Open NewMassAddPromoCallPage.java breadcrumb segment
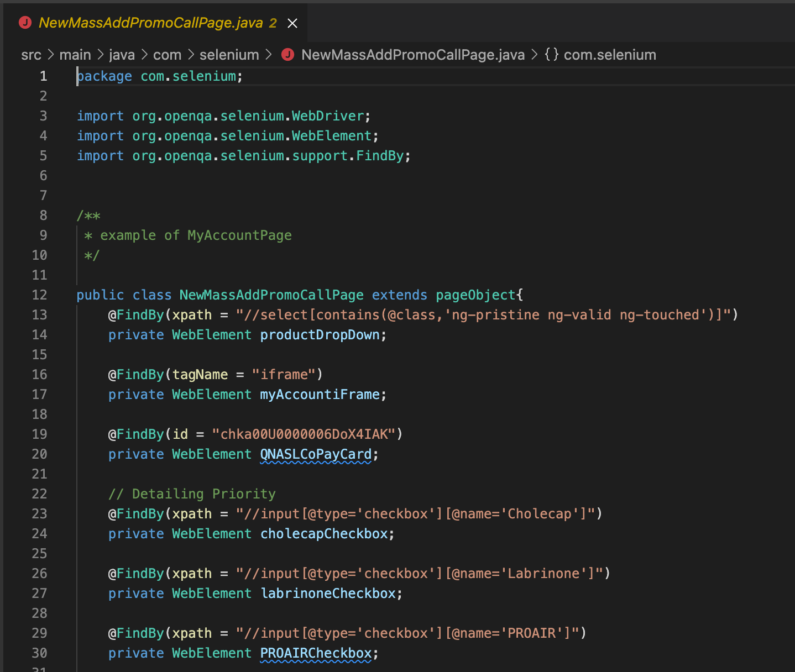Screen dimensions: 795x672 point(413,55)
